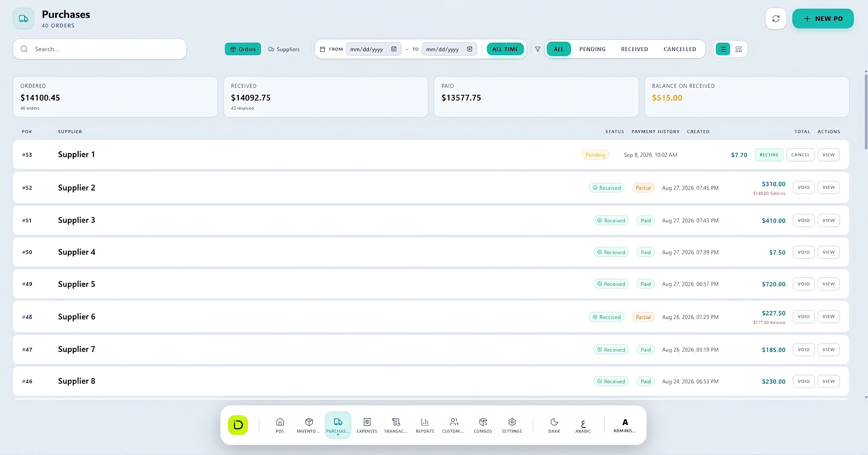This screenshot has height=455, width=868.
Task: Switch to Dark mode moon icon
Action: click(x=554, y=425)
